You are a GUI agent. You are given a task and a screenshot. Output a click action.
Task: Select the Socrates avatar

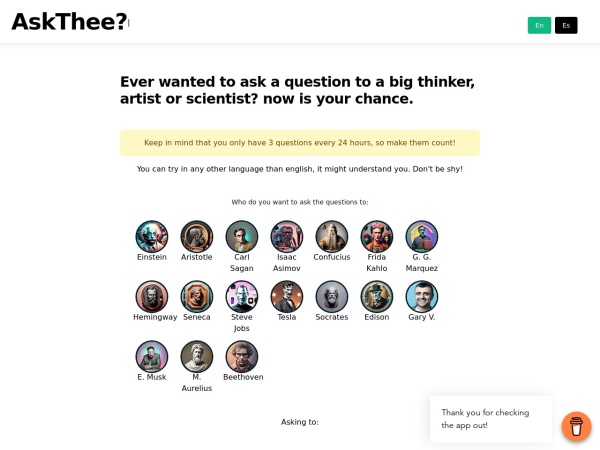332,297
